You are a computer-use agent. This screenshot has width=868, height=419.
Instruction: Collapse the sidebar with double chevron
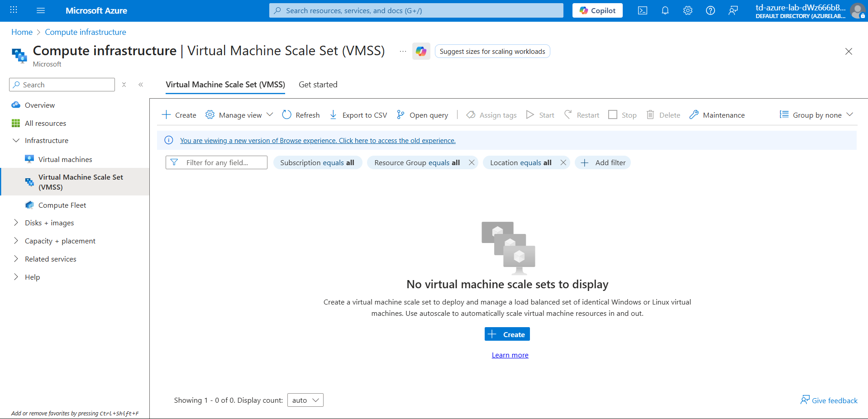[141, 85]
